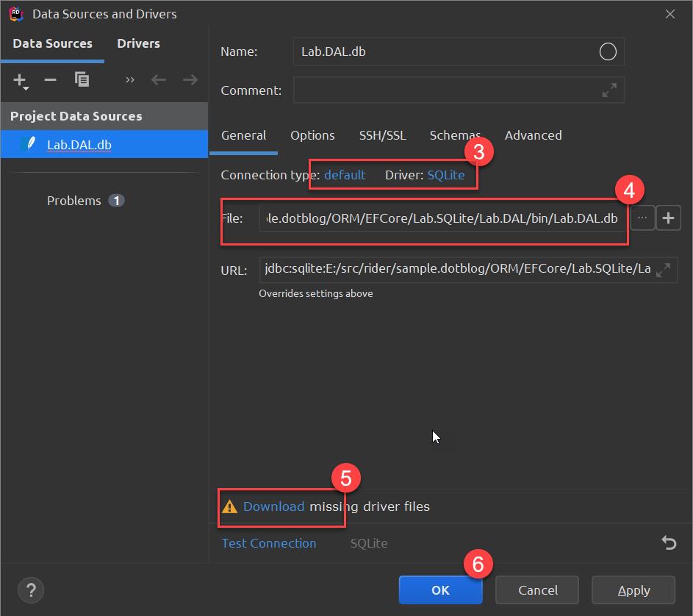
Task: Select Problems in the left sidebar
Action: [76, 200]
